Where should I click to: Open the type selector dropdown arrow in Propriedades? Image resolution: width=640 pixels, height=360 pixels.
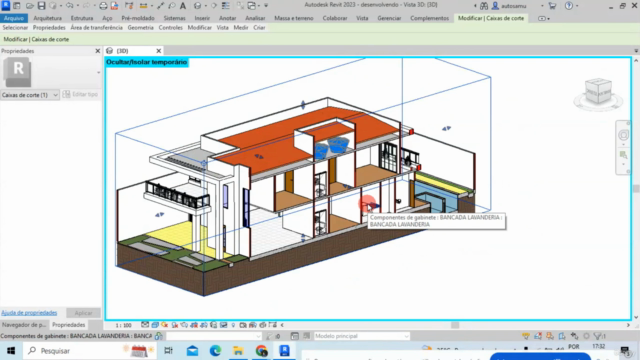(x=98, y=73)
